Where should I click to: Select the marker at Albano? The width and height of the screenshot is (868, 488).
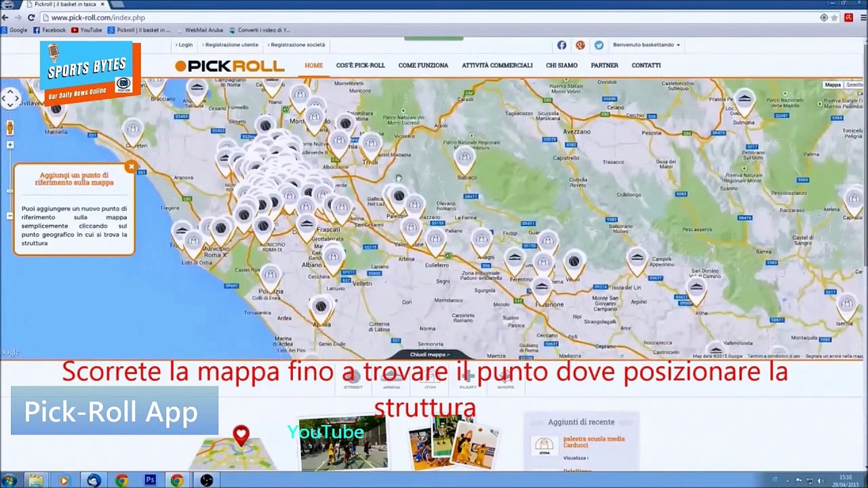[x=332, y=258]
